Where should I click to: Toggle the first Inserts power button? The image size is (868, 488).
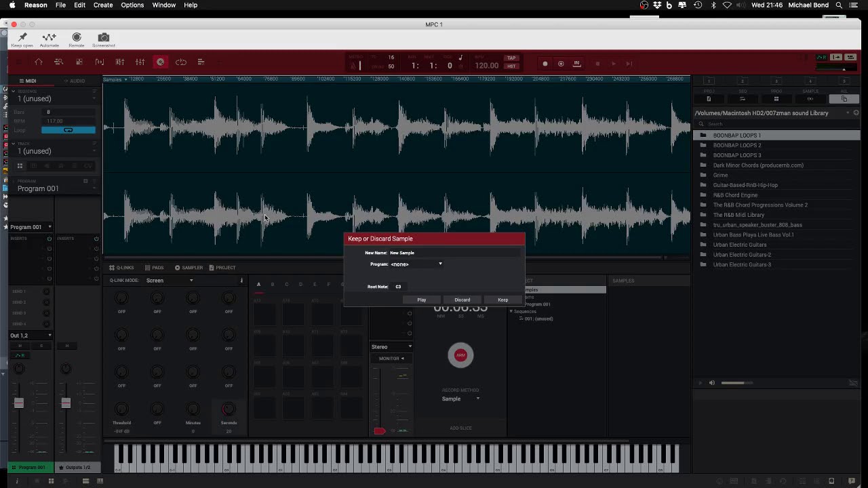[49, 239]
